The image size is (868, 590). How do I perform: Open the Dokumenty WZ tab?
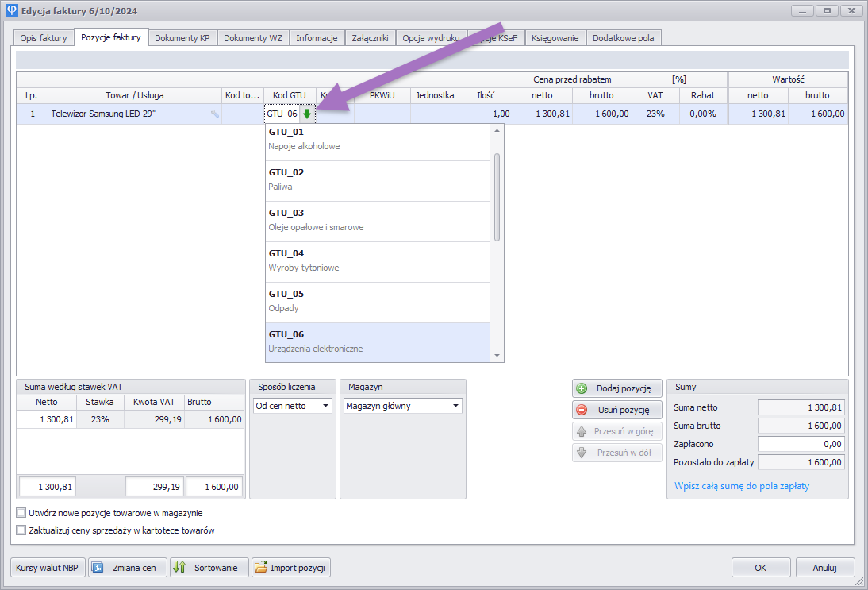click(x=252, y=37)
